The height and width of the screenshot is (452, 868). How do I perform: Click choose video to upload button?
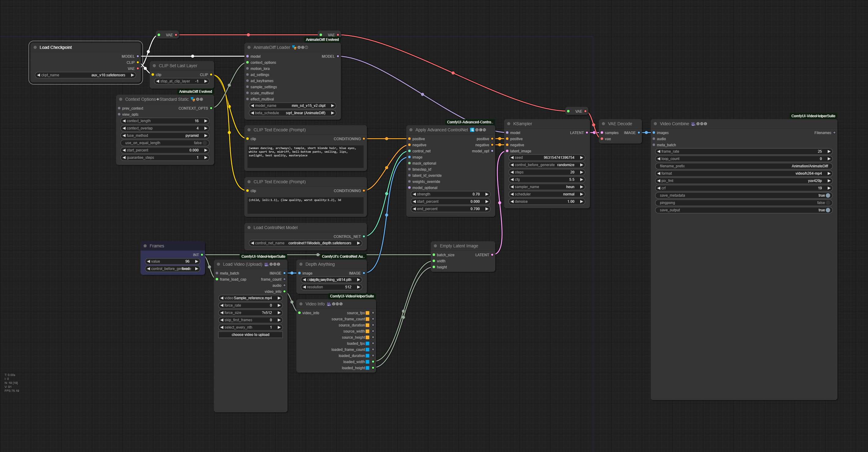tap(250, 335)
